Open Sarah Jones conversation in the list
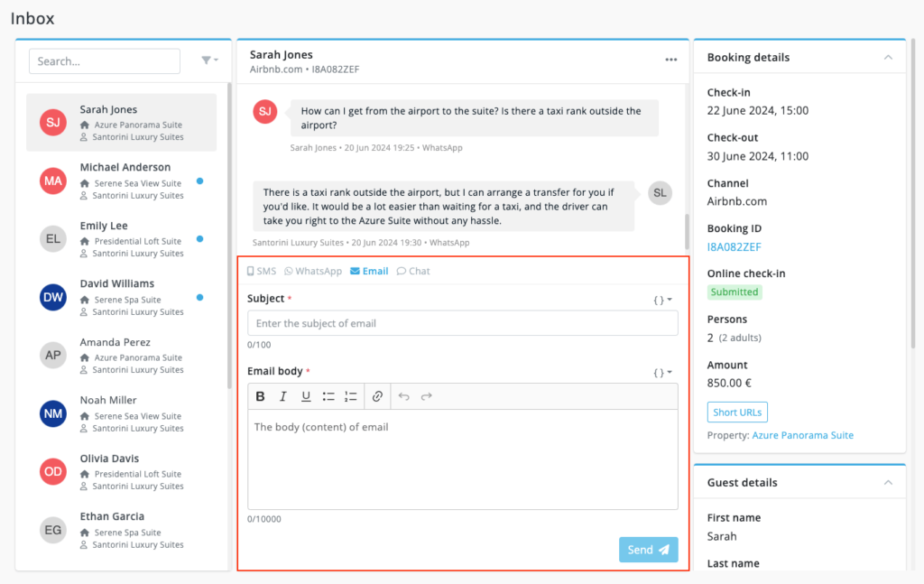This screenshot has width=924, height=584. pos(122,123)
